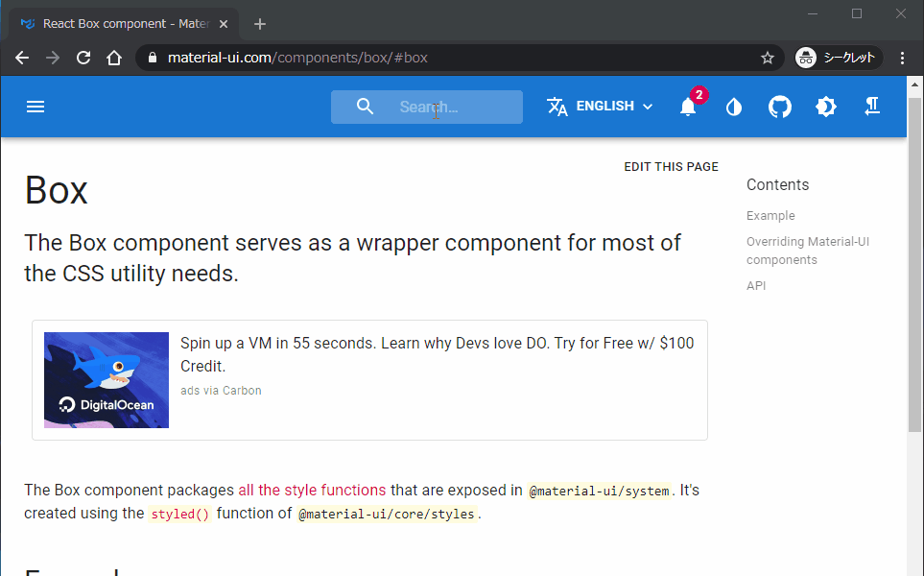924x576 pixels.
Task: Click the 'Spin up a VM' ad text
Action: (438, 354)
